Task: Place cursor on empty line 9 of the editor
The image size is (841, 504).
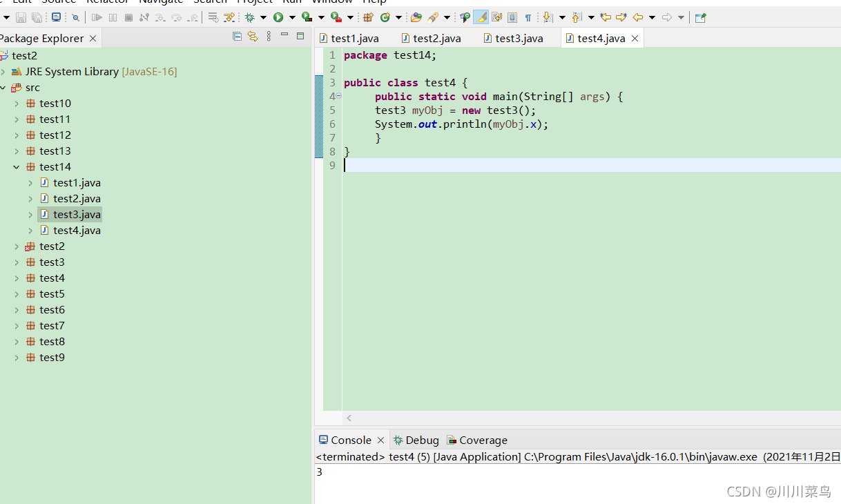Action: tap(591, 165)
